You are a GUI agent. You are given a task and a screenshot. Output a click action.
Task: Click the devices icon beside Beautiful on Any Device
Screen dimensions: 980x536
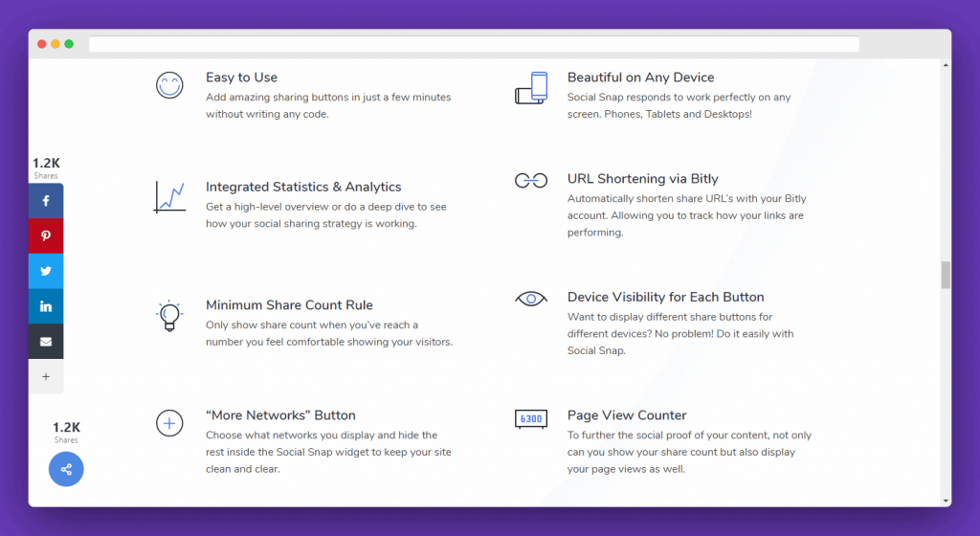pyautogui.click(x=531, y=88)
